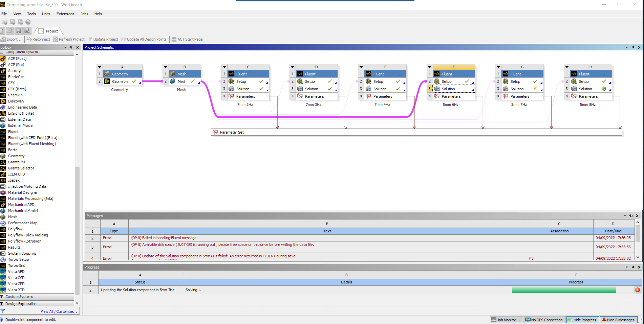Select Mechanical APDL component
The image size is (644, 324).
point(22,205)
